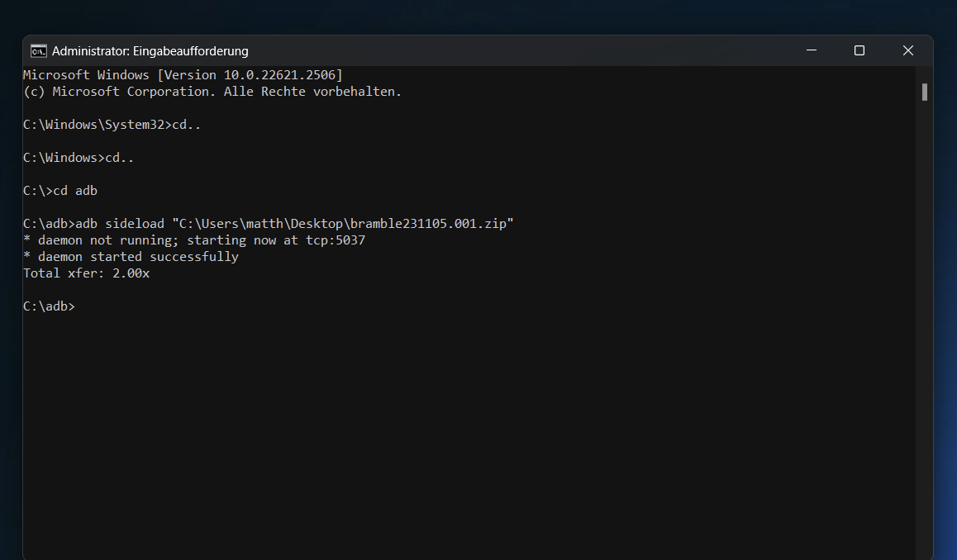957x560 pixels.
Task: Click the 'daemon started successfully' message
Action: click(137, 257)
